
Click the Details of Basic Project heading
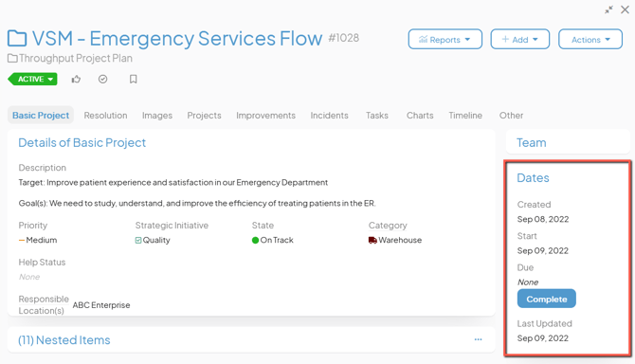click(x=82, y=142)
